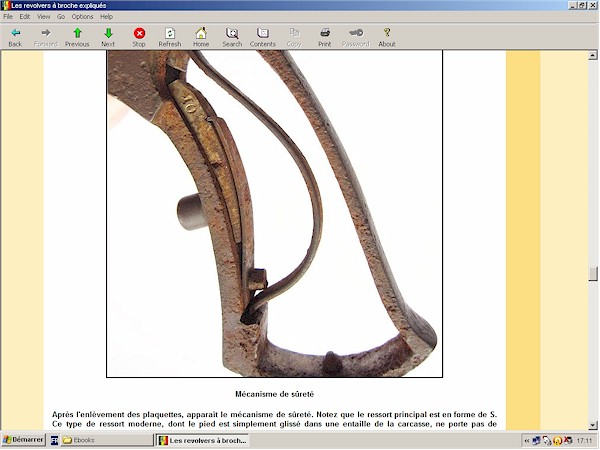Open the Go menu
The width and height of the screenshot is (600, 450).
(x=61, y=17)
